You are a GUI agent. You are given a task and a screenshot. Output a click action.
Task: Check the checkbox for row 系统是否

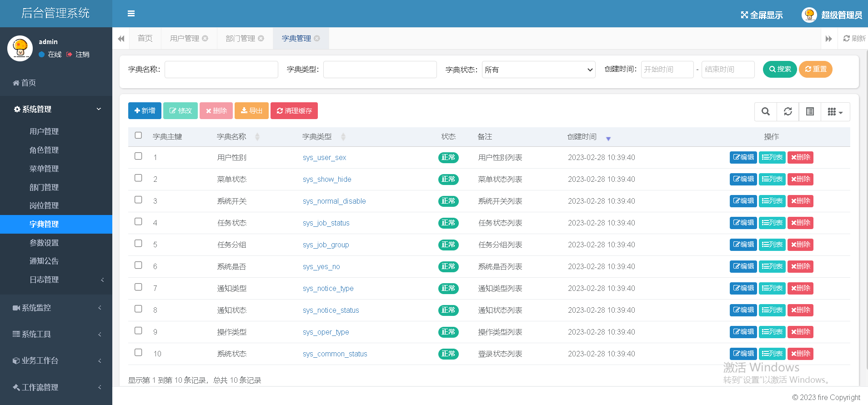pos(138,265)
